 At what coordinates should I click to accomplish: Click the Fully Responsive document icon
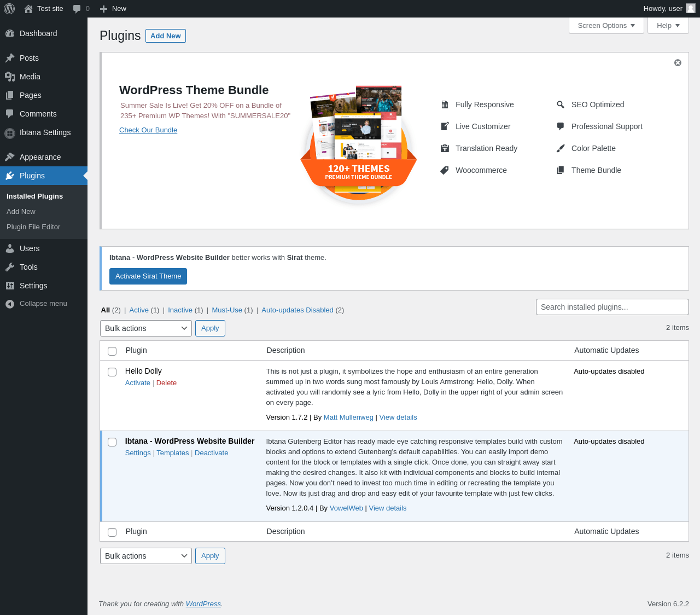pyautogui.click(x=445, y=105)
